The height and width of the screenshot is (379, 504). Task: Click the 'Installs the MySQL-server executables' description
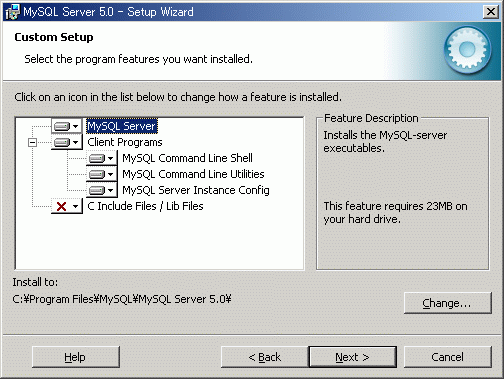pos(385,141)
